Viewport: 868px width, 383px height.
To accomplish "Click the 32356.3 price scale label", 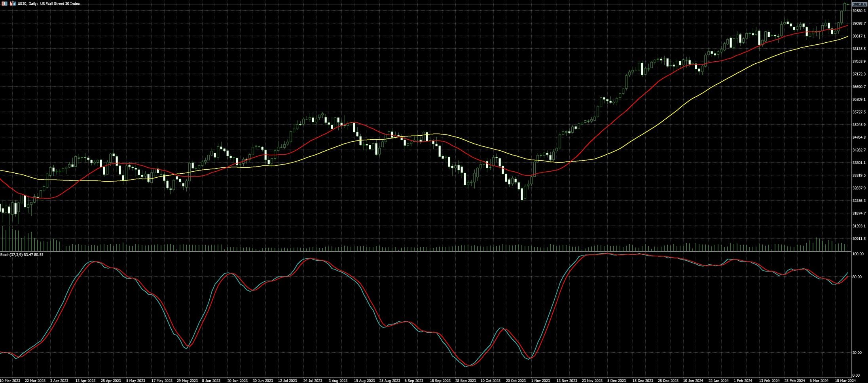I will tap(859, 201).
